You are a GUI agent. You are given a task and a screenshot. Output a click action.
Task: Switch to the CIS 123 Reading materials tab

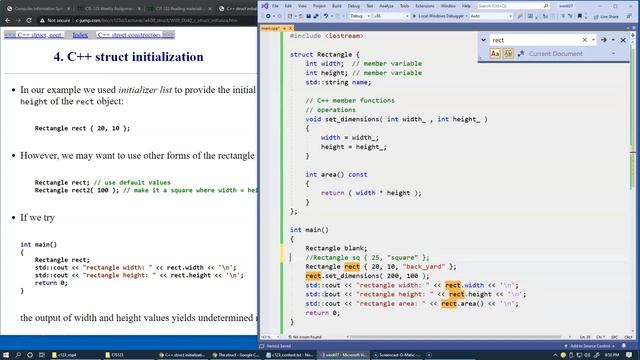point(180,8)
